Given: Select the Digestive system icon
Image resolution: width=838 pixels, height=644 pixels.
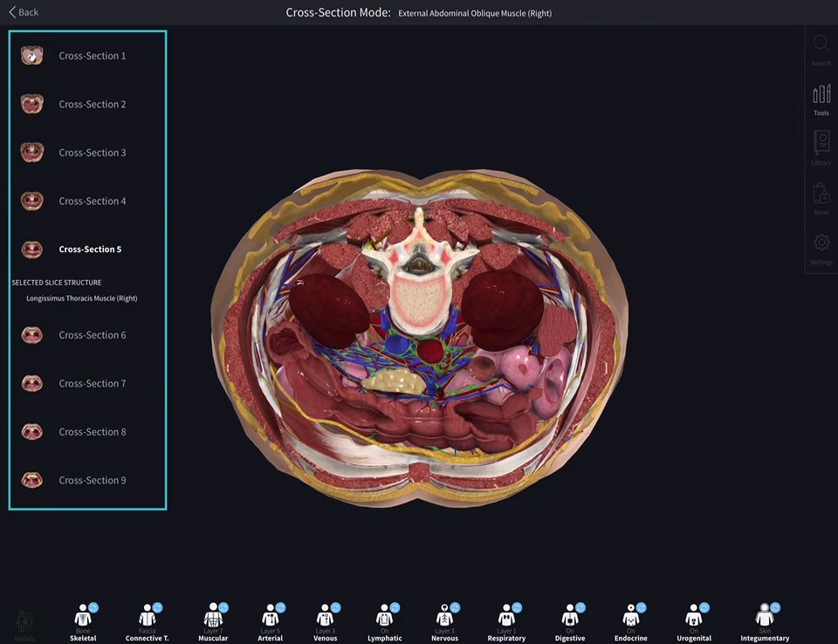Looking at the screenshot, I should click(x=570, y=616).
